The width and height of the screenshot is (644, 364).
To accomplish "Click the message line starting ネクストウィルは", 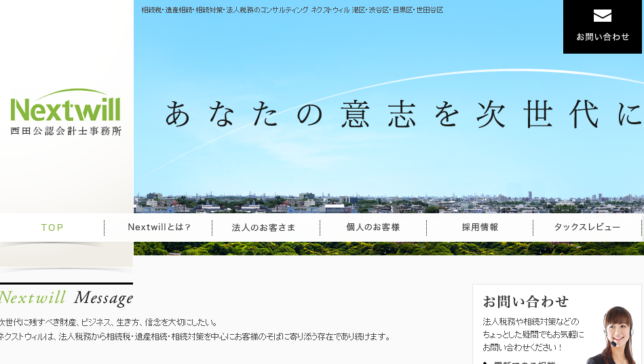I will click(195, 336).
